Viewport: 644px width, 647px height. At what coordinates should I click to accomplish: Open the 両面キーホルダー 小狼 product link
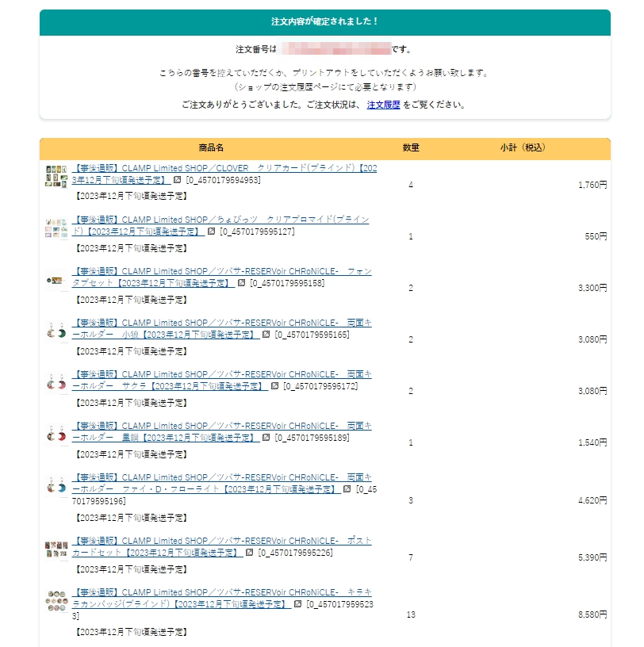(x=222, y=329)
